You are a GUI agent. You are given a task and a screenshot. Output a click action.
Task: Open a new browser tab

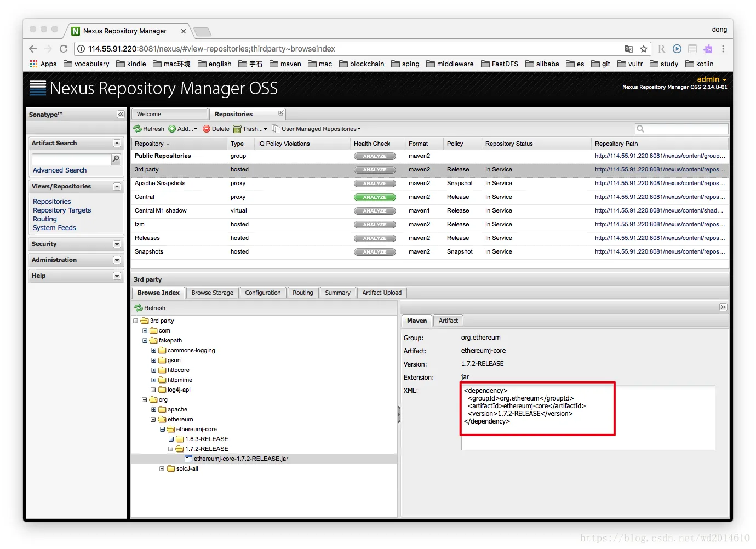click(x=202, y=31)
